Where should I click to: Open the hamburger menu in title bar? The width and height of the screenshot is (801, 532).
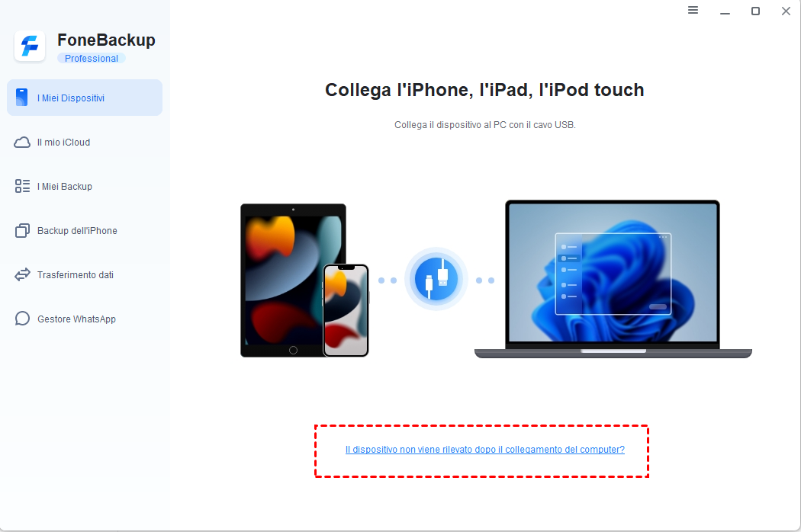pyautogui.click(x=693, y=10)
